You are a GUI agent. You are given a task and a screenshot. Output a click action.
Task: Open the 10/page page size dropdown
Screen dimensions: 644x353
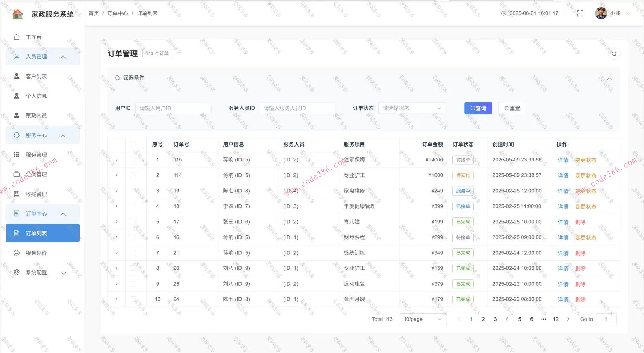(422, 319)
